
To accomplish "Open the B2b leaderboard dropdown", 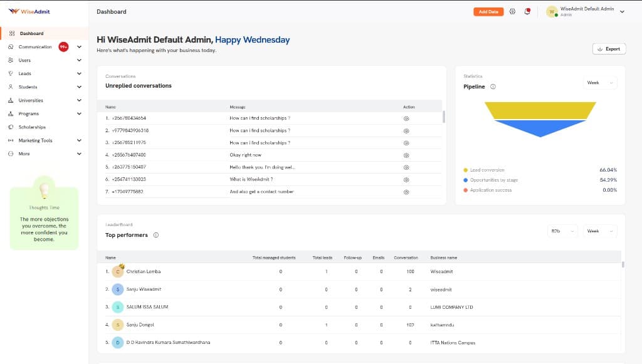I will (x=562, y=231).
